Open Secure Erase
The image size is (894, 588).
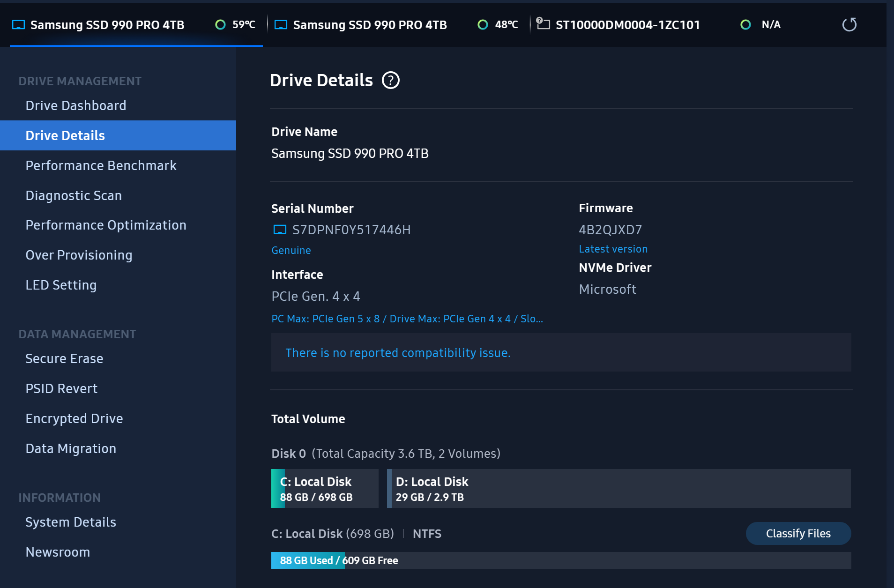click(118, 358)
